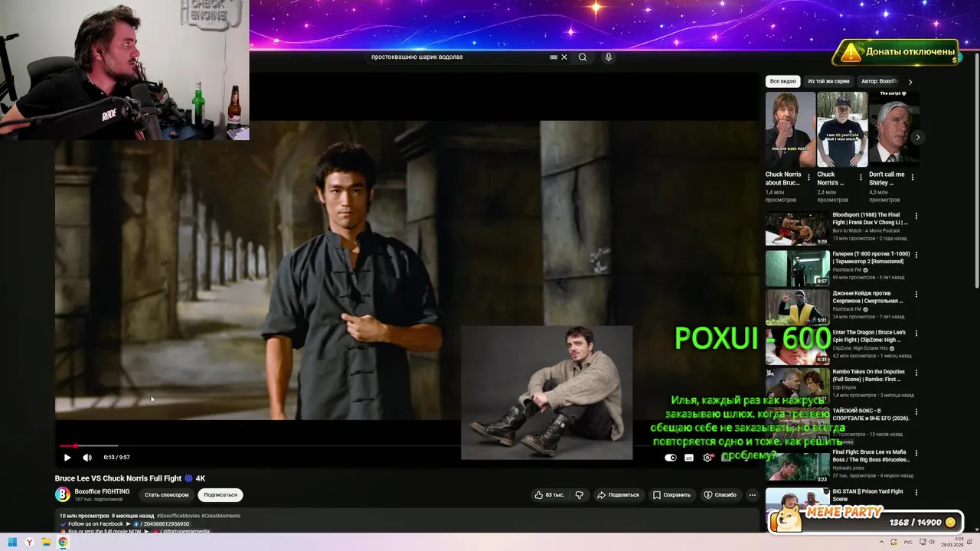Like the video with the 83 тыс. button
This screenshot has width=980, height=551.
550,495
